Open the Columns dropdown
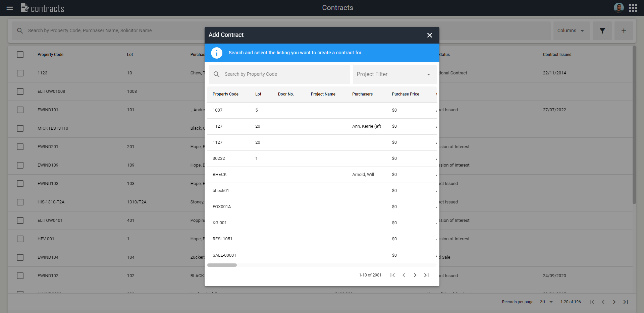 coord(571,31)
